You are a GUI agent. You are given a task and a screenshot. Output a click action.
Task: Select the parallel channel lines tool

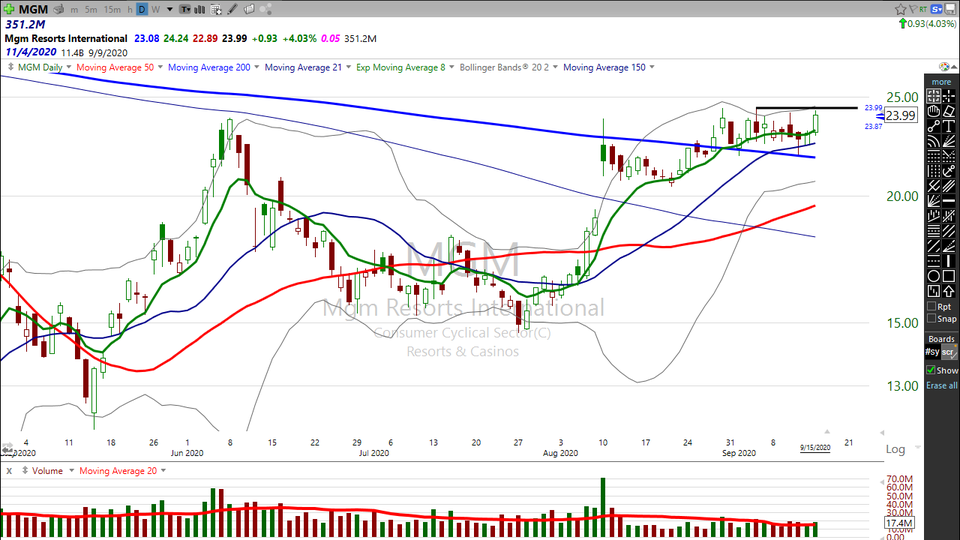948,186
